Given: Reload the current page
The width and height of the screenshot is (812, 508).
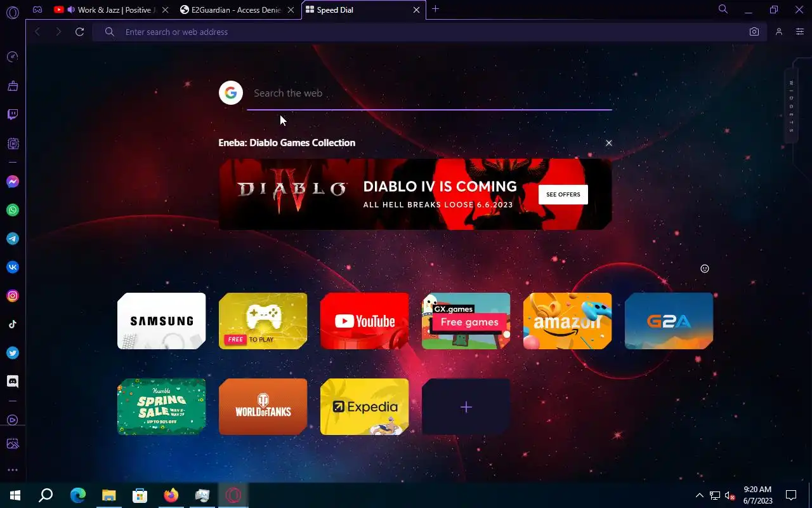Looking at the screenshot, I should [80, 32].
